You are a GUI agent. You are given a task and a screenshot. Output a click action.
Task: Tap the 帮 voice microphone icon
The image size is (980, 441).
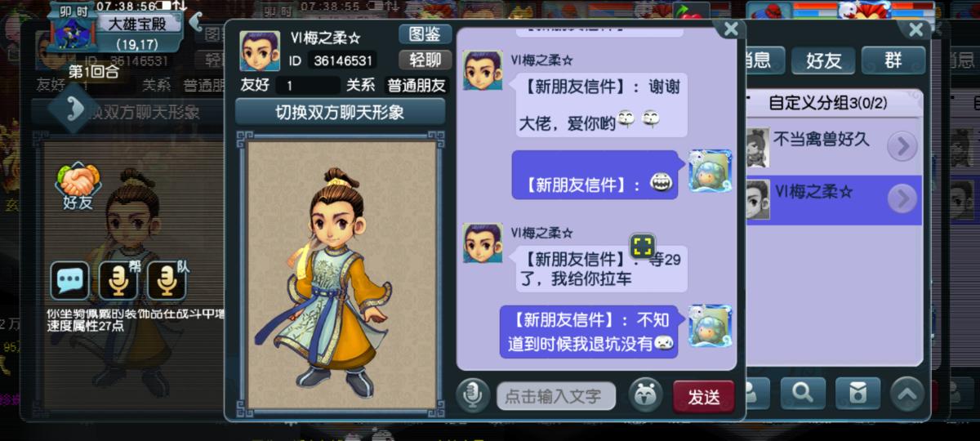118,281
